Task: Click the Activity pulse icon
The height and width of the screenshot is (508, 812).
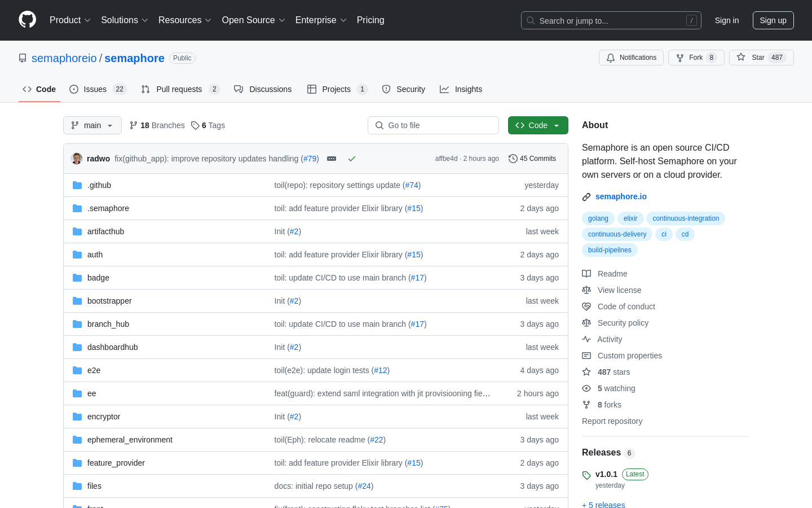Action: click(x=586, y=339)
